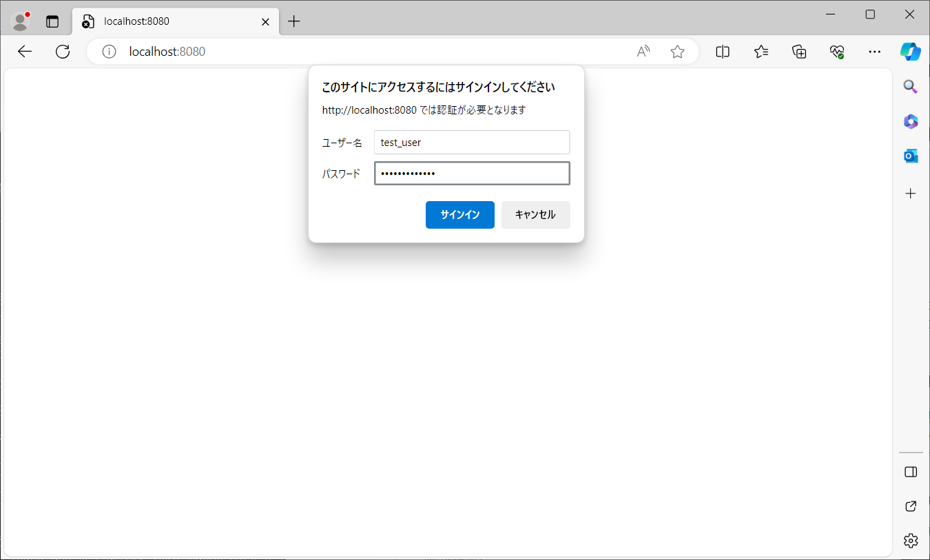Click the address bar URL text
Image resolution: width=930 pixels, height=560 pixels.
coord(167,52)
